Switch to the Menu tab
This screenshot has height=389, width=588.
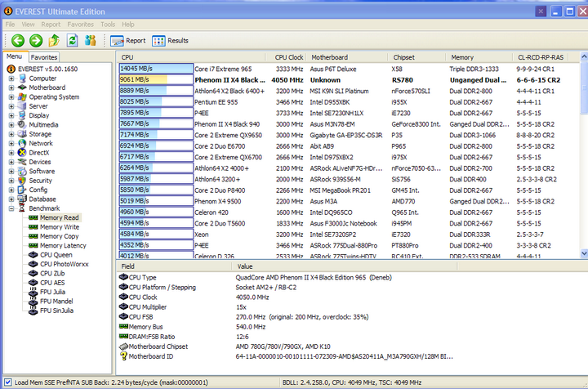(x=14, y=56)
